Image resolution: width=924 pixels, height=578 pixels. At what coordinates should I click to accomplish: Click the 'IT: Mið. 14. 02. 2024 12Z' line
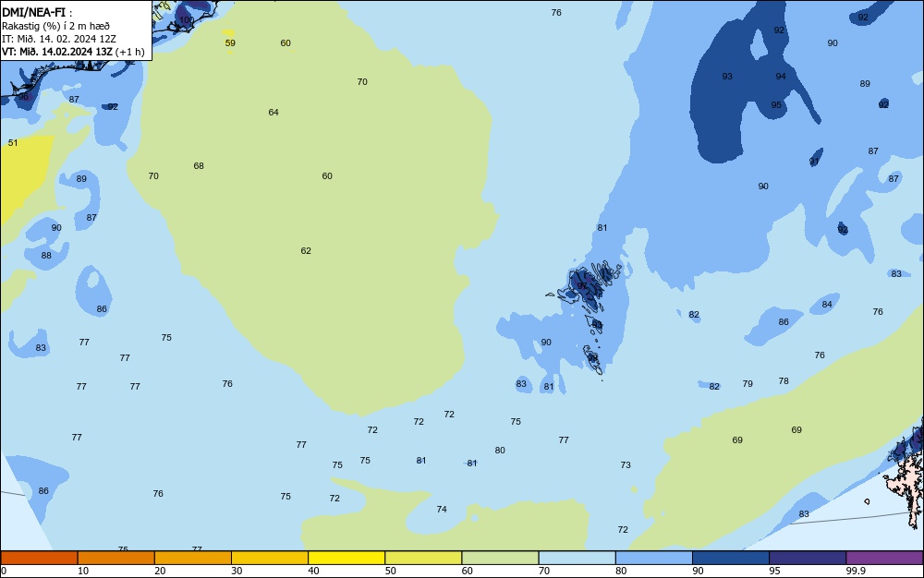59,39
